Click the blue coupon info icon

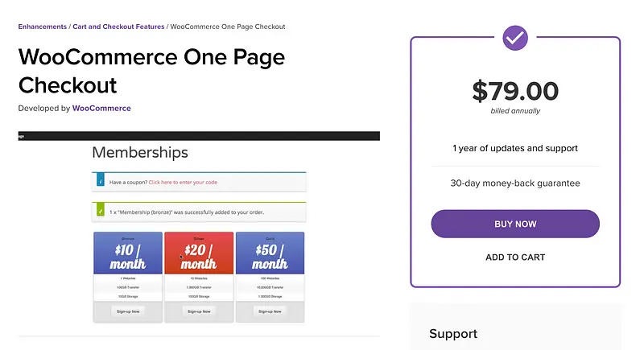coord(99,183)
